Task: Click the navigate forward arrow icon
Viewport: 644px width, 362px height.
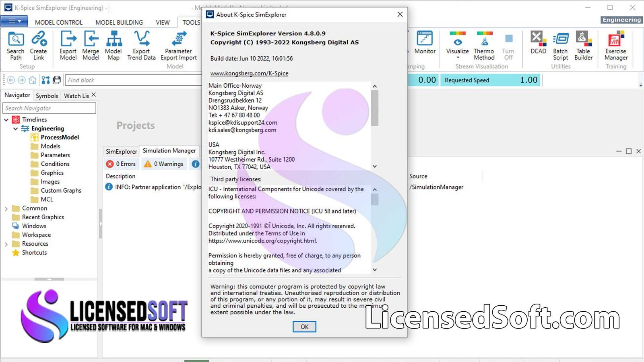Action: tap(22, 80)
